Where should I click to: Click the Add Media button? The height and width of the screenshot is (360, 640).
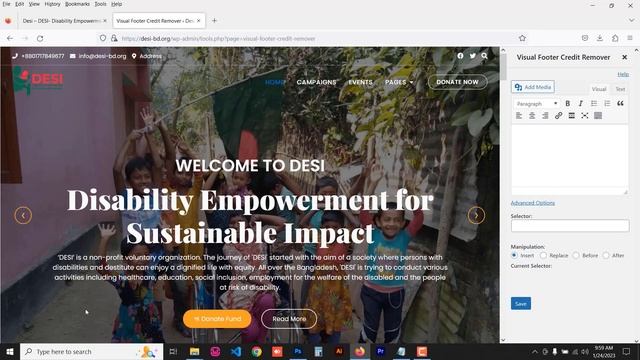[533, 87]
